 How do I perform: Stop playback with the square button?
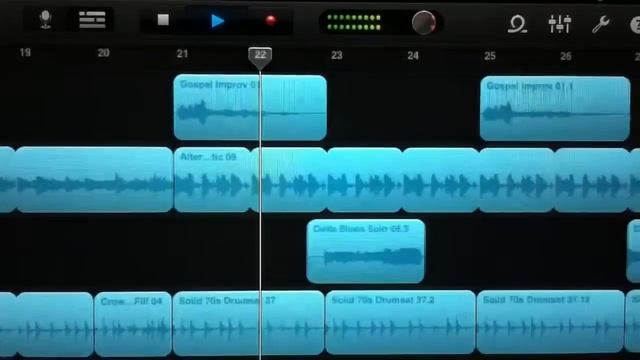click(x=163, y=20)
